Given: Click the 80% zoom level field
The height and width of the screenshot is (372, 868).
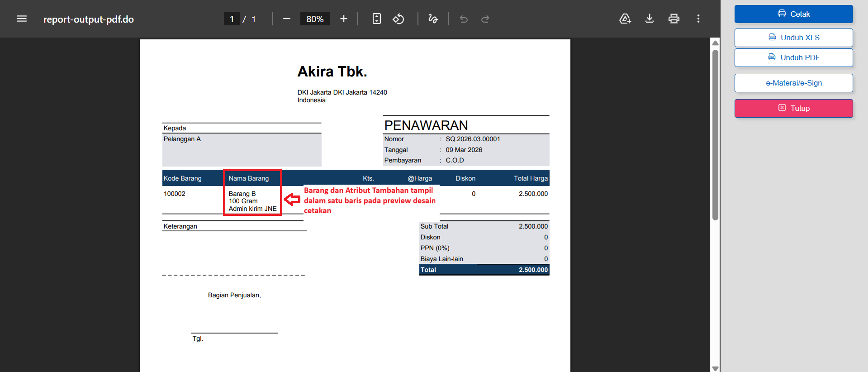Looking at the screenshot, I should (315, 19).
